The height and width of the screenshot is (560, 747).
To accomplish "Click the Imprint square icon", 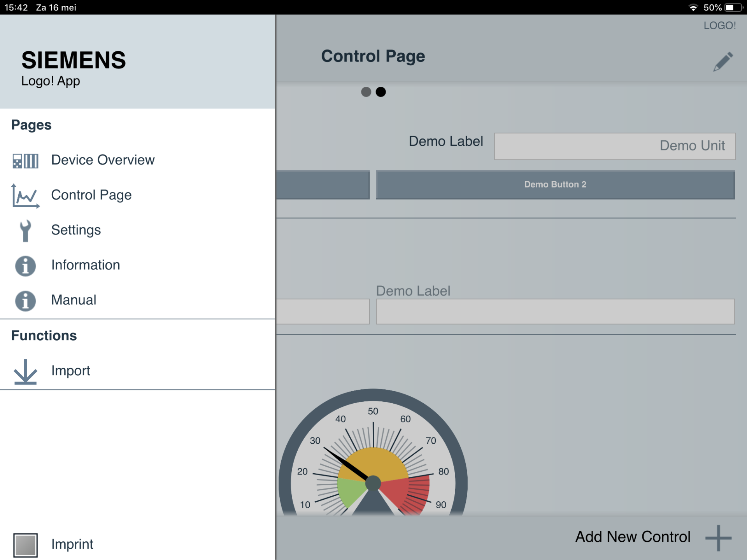I will coord(25,544).
